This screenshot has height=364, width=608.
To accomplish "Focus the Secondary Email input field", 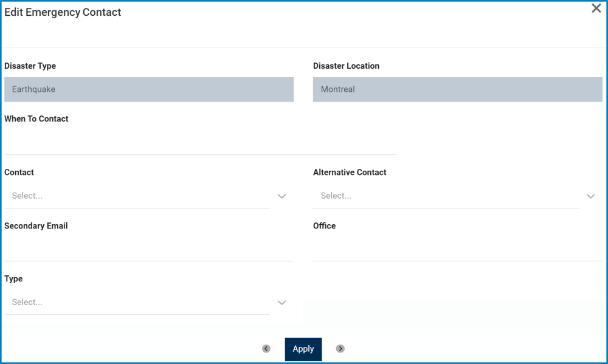I will point(149,249).
